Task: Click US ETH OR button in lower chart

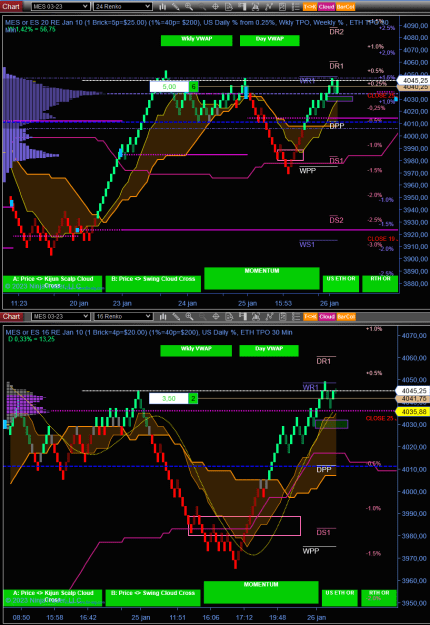Action: click(340, 597)
